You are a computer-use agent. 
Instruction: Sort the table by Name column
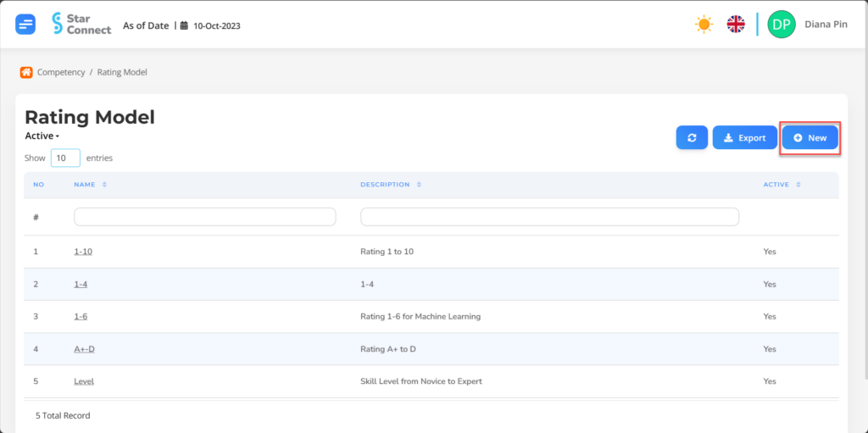point(90,185)
